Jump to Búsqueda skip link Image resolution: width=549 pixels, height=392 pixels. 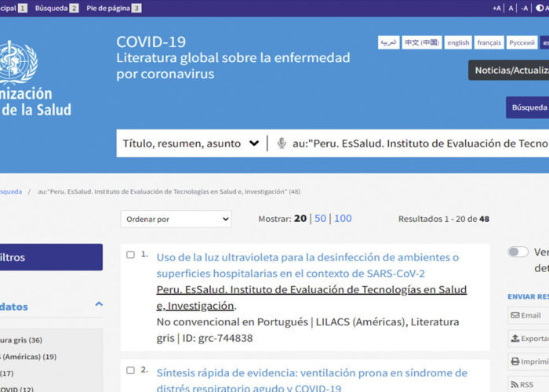(56, 8)
